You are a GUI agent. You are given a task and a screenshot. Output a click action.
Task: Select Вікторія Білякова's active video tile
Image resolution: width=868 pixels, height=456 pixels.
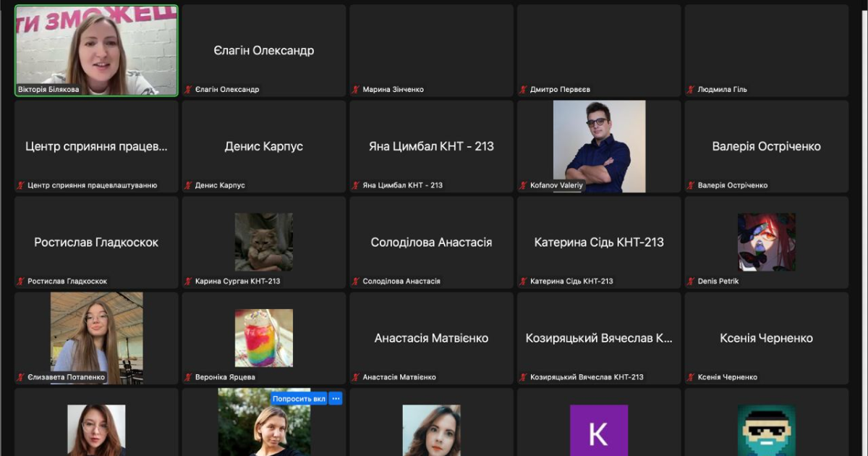click(96, 49)
